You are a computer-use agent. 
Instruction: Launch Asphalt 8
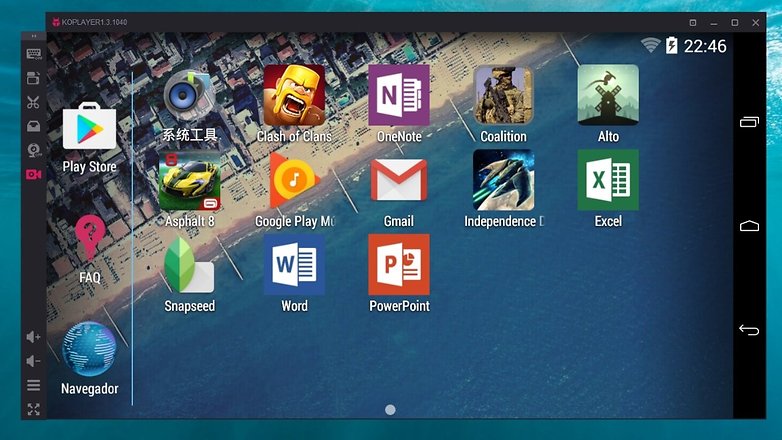click(x=189, y=180)
